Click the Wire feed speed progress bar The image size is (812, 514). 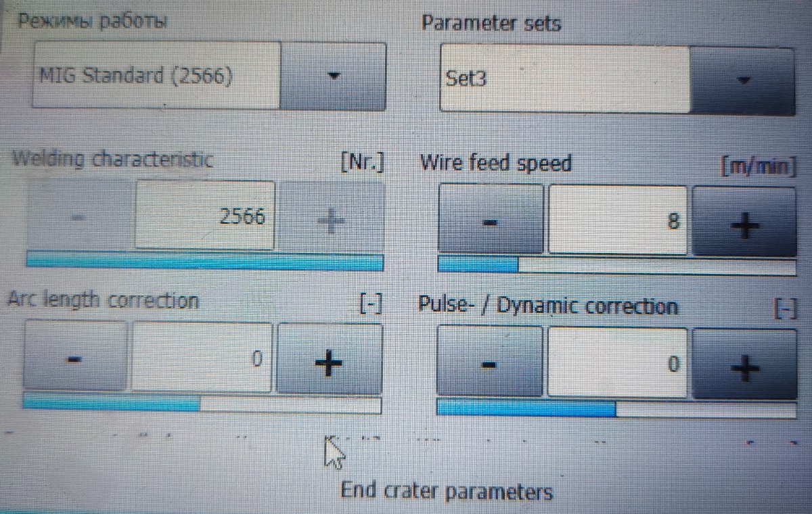pyautogui.click(x=616, y=265)
